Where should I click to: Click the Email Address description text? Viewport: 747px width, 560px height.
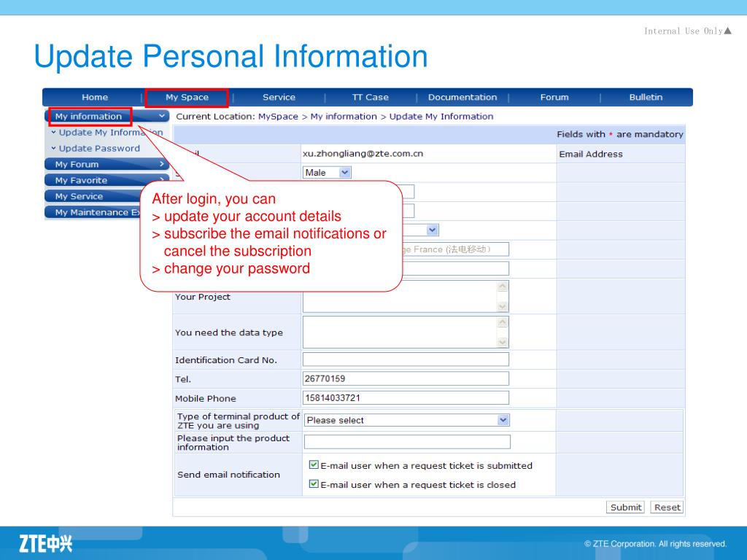[x=591, y=154]
